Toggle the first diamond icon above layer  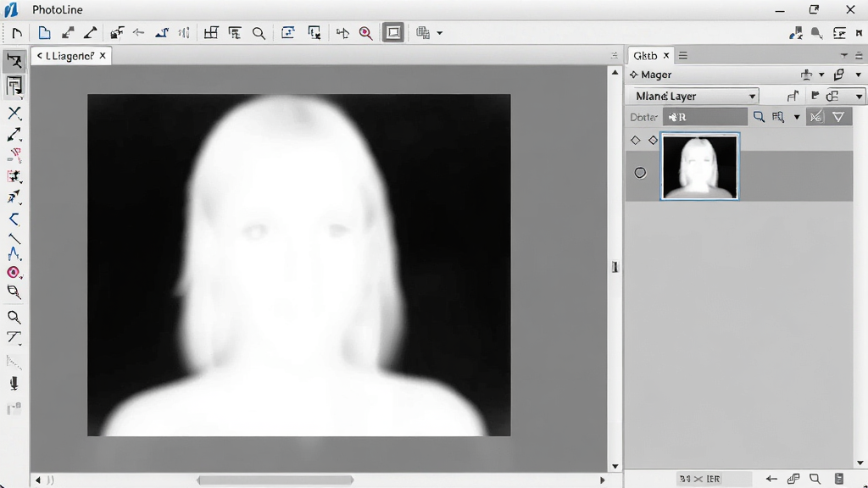click(636, 141)
